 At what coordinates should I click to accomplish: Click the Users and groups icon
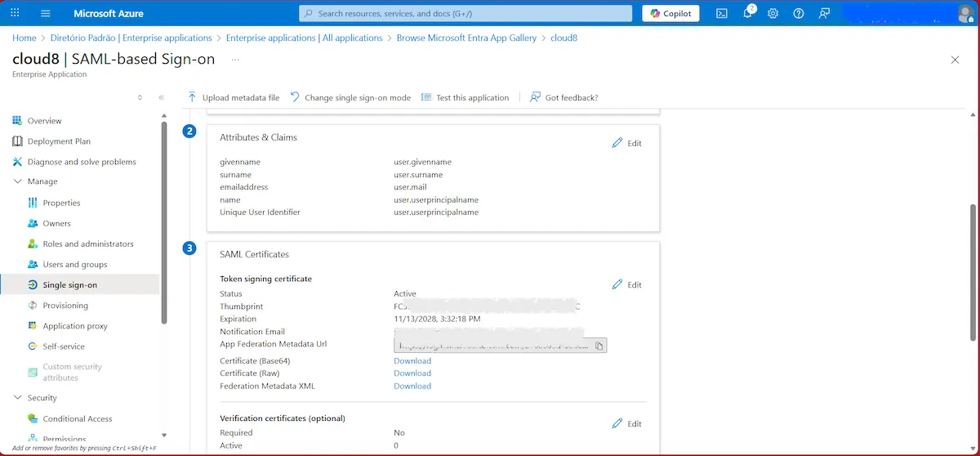coord(33,264)
